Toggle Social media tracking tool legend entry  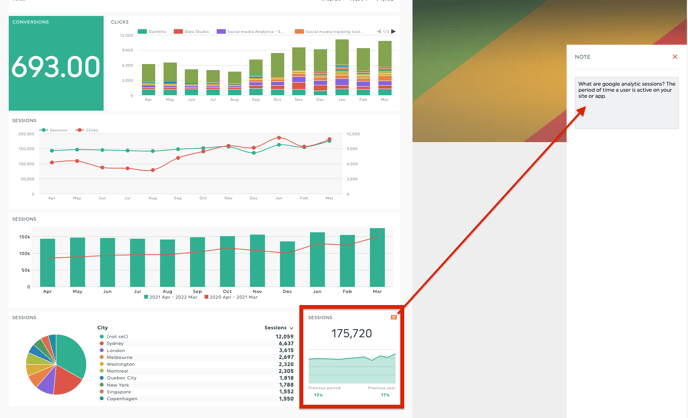(x=329, y=32)
